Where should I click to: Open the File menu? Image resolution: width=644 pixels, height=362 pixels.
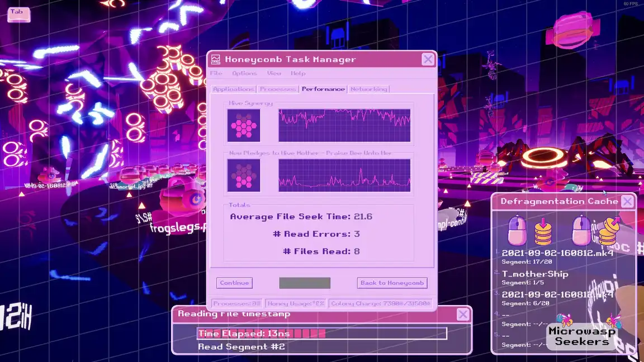[x=216, y=73]
